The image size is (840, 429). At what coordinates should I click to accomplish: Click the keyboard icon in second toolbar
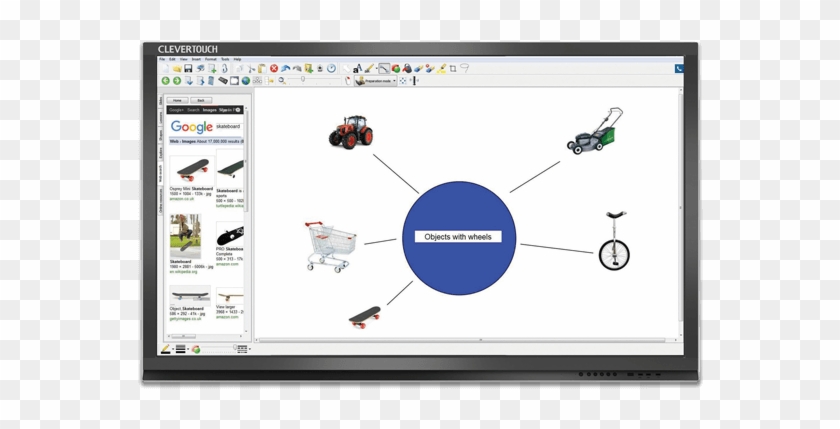coord(223,80)
